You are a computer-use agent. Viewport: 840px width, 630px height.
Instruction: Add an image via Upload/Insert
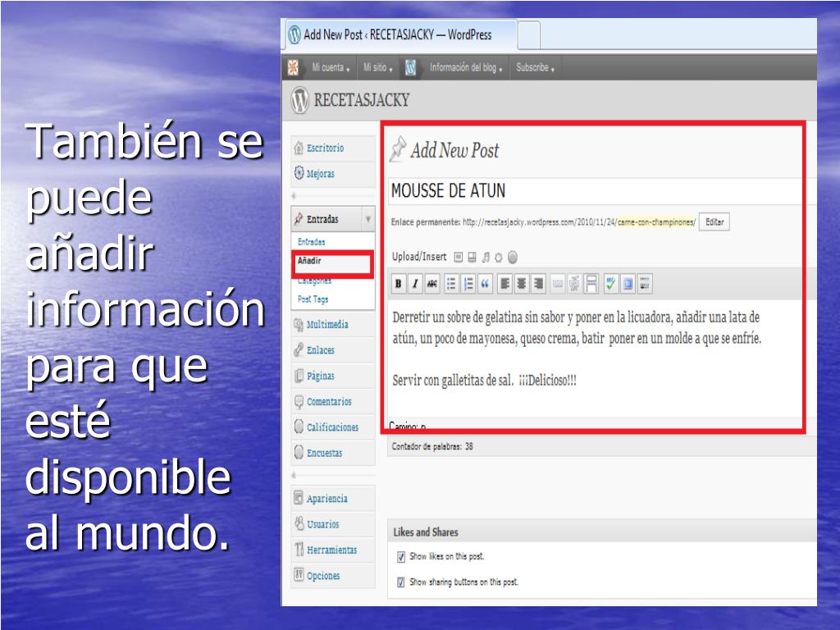[x=458, y=258]
